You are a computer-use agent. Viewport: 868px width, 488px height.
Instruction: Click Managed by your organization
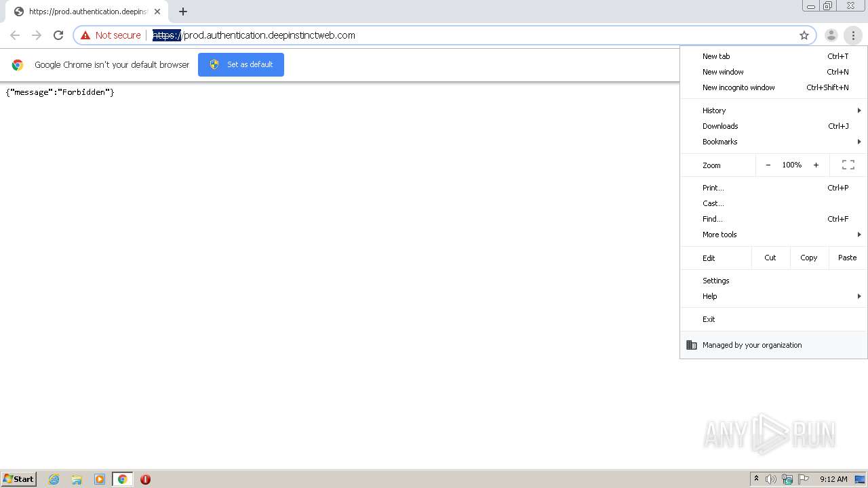(x=774, y=345)
